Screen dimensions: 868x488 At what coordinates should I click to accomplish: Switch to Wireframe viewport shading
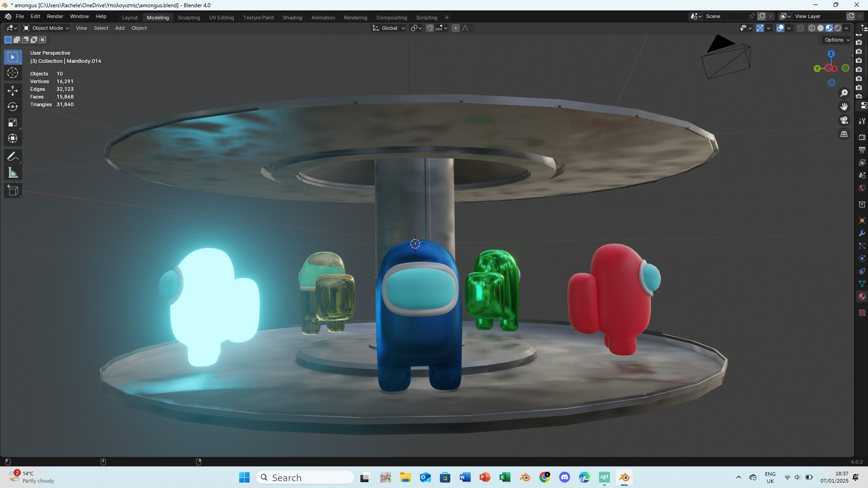[812, 28]
